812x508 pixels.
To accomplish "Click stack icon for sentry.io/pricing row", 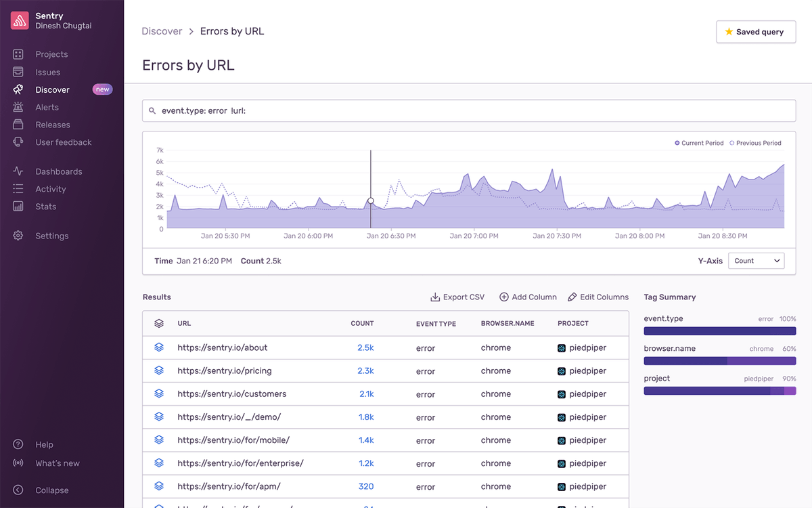I will (x=159, y=371).
